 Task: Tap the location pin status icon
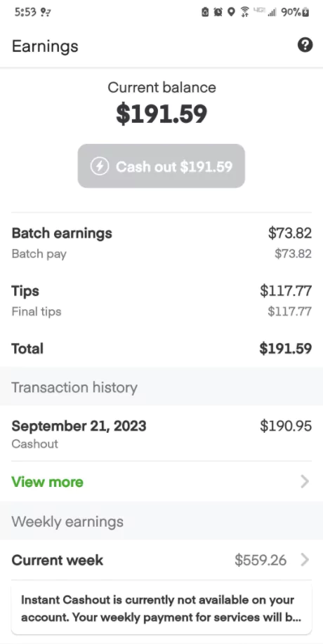(x=231, y=13)
